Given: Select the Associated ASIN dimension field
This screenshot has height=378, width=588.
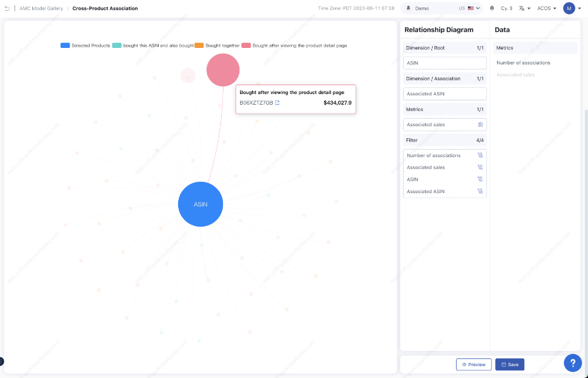Looking at the screenshot, I should (x=445, y=93).
